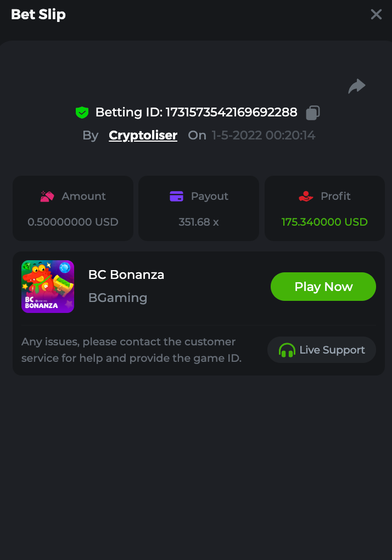
Task: Click the 0.50000000 USD amount value
Action: click(x=73, y=222)
